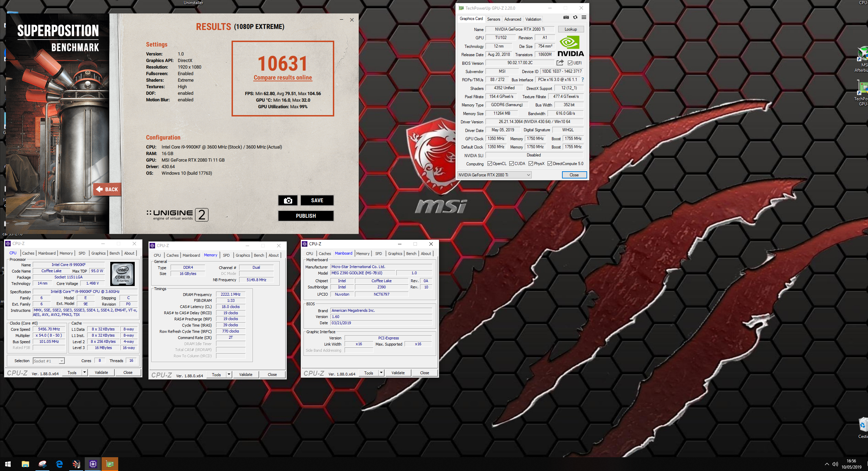
Task: Click the GPU-Z screenshot camera icon
Action: 566,17
